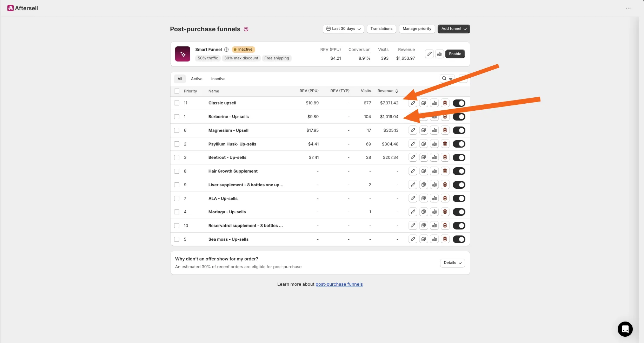Follow the post-purchase funnels link

(339, 284)
